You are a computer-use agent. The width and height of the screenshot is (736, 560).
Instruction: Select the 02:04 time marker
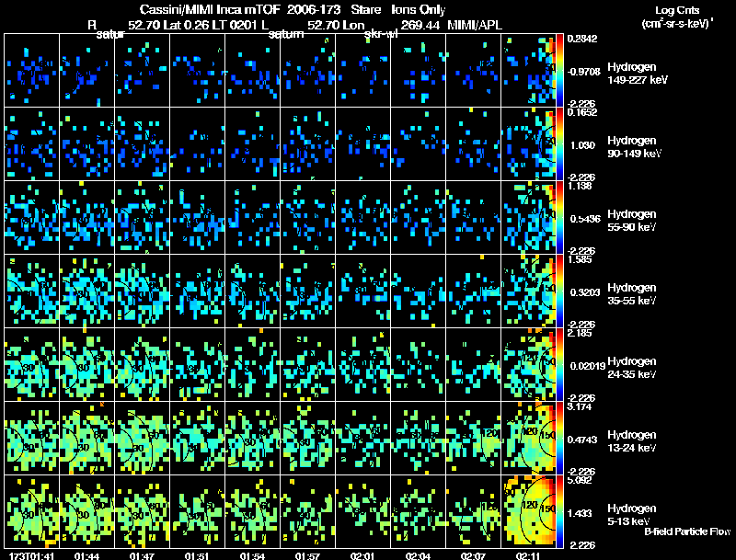click(x=418, y=554)
